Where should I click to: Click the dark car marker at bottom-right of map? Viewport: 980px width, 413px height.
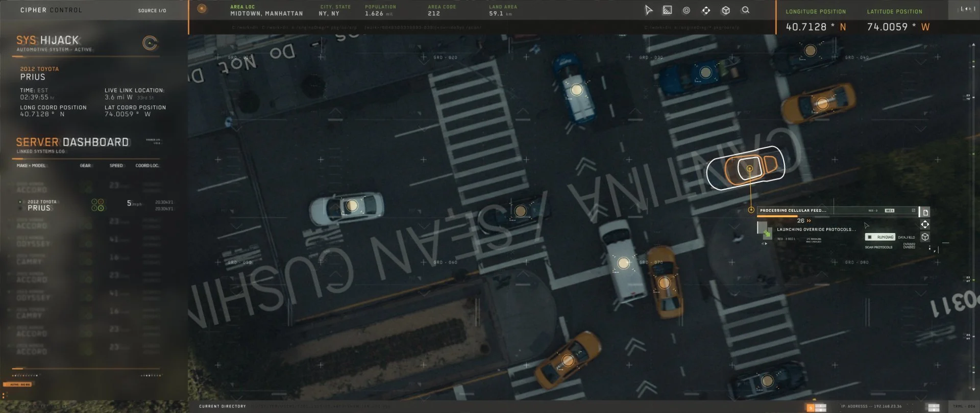tap(767, 381)
